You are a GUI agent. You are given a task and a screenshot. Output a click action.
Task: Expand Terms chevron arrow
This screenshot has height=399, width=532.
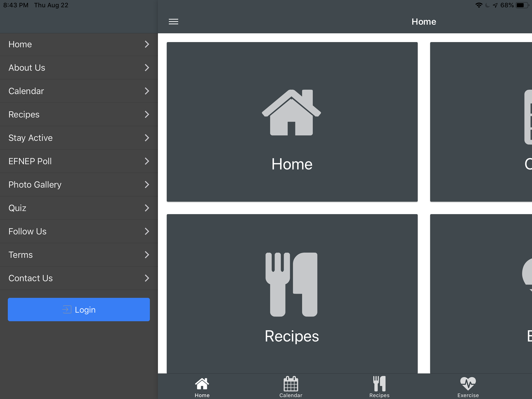coord(147,255)
